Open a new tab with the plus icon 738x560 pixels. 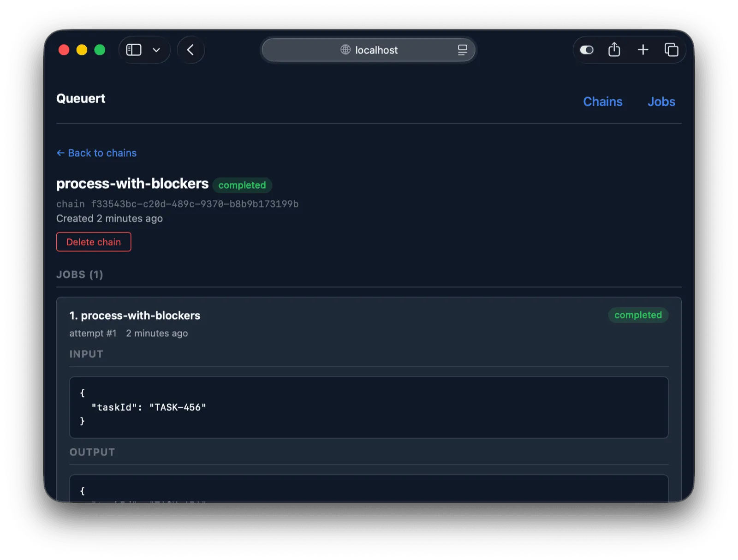point(643,50)
